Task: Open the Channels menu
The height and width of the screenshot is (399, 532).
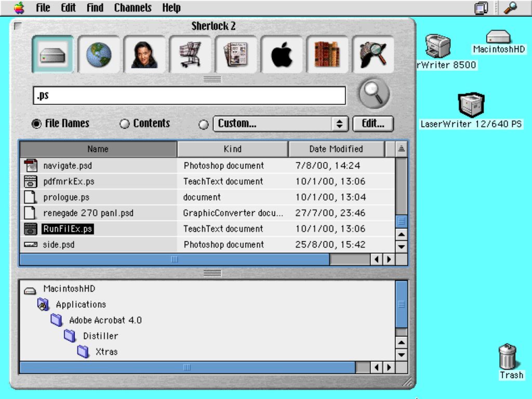Action: pyautogui.click(x=132, y=8)
